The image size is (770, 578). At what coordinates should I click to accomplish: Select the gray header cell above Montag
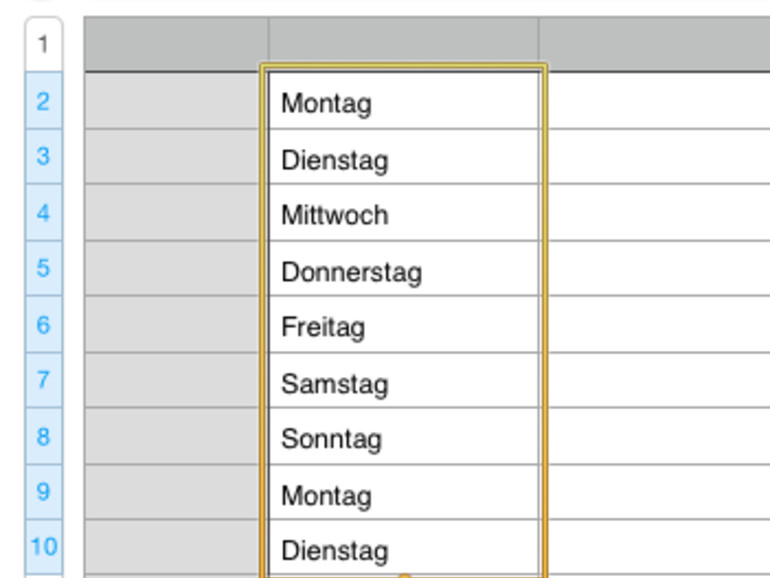pyautogui.click(x=404, y=44)
